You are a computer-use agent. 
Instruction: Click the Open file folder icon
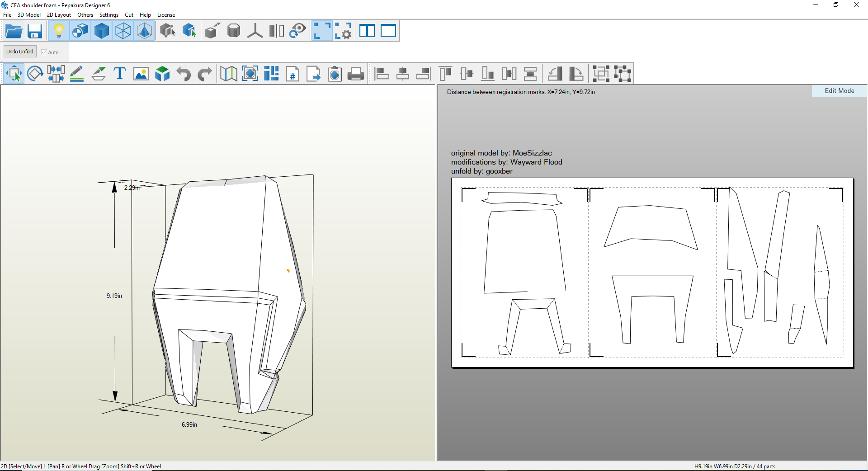tap(14, 31)
